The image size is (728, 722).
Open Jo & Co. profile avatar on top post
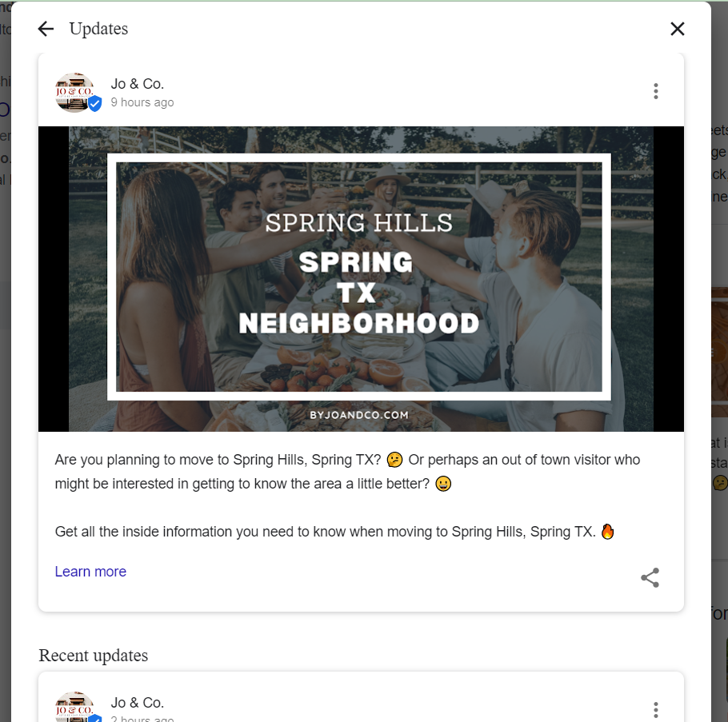pos(74,92)
